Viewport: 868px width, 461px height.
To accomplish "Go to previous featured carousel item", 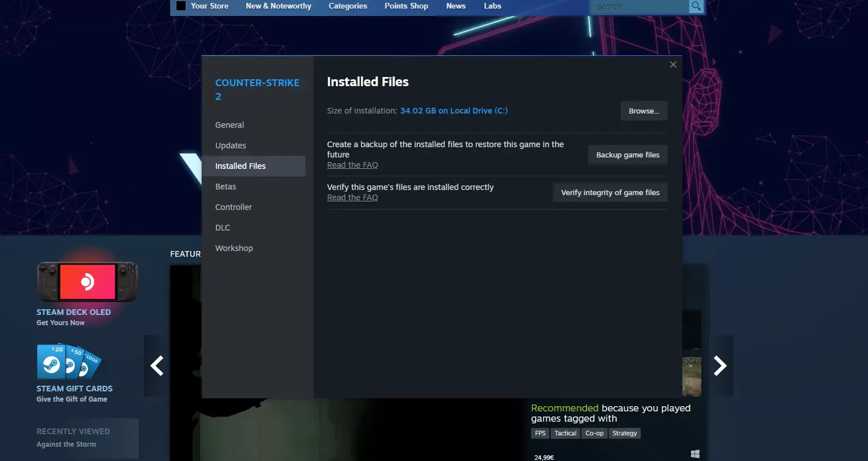I will (156, 366).
